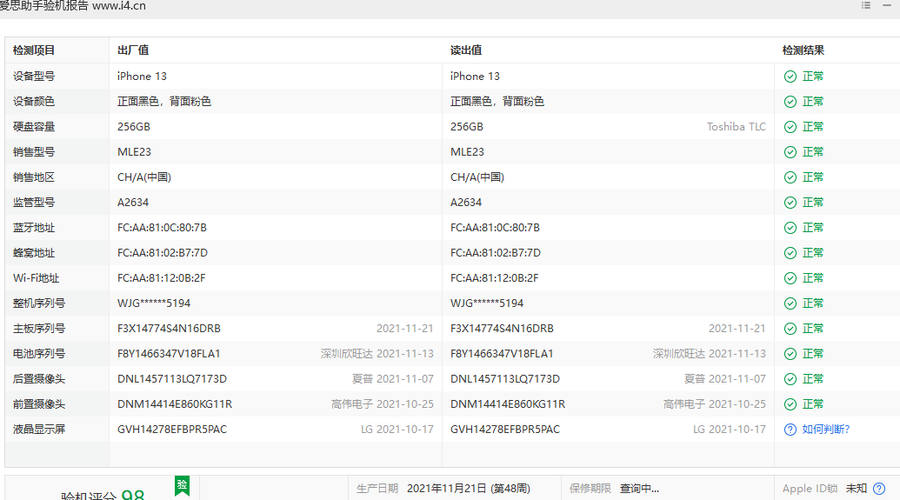The width and height of the screenshot is (900, 500).
Task: Click the green check icon in 电池序列号 row
Action: tap(790, 354)
